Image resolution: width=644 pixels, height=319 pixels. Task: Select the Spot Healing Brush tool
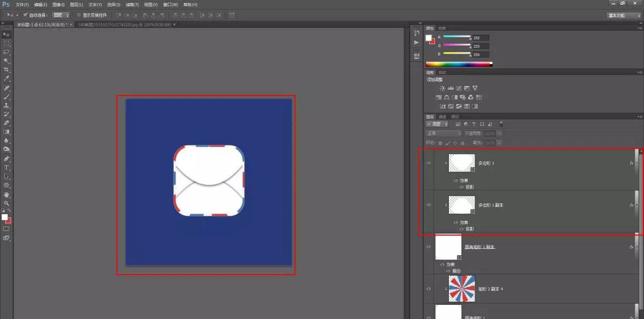click(7, 88)
